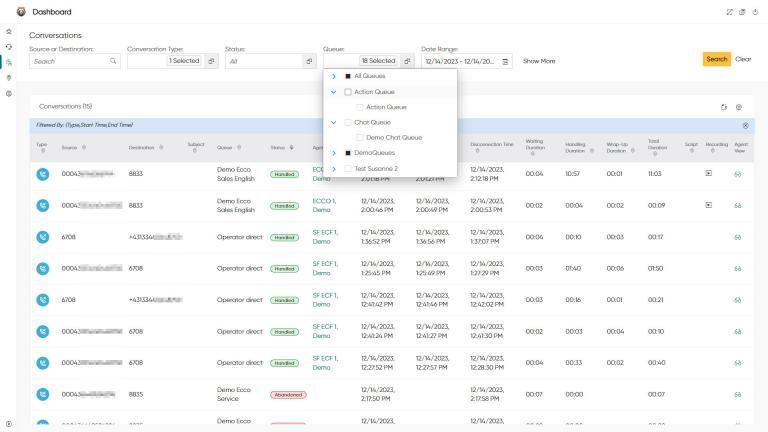The width and height of the screenshot is (768, 432).
Task: Open table settings gear icon
Action: 739,106
